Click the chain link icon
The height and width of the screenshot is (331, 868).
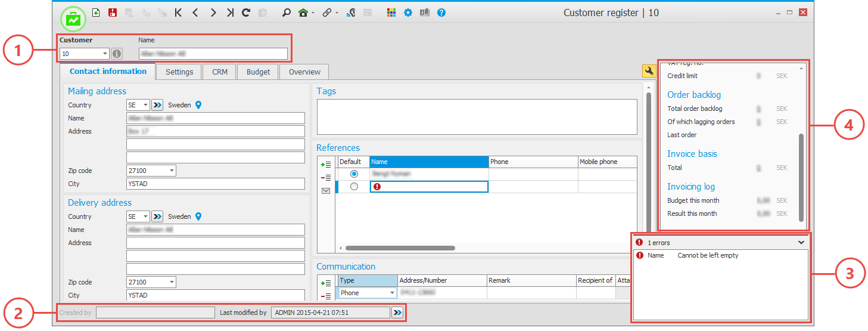pyautogui.click(x=326, y=13)
